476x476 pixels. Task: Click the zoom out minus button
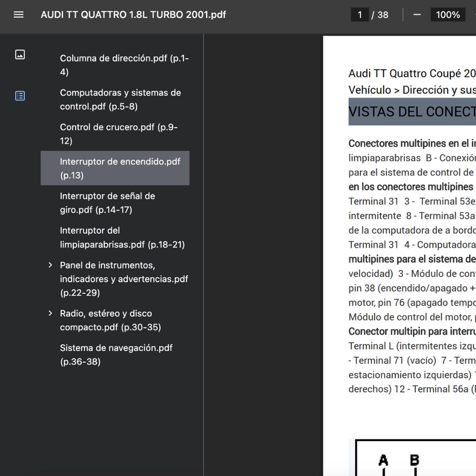tap(416, 15)
